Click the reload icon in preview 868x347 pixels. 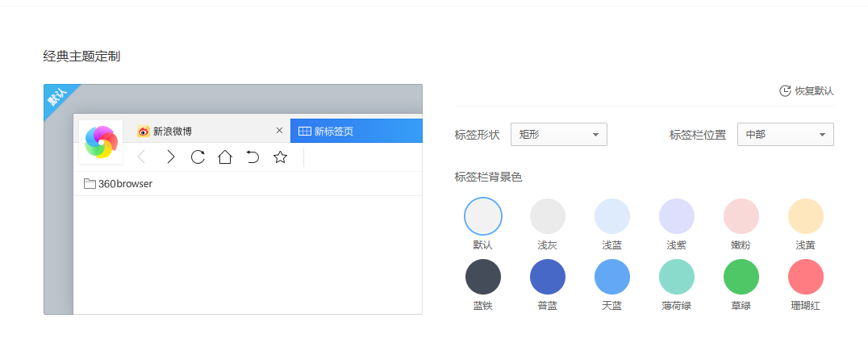198,157
